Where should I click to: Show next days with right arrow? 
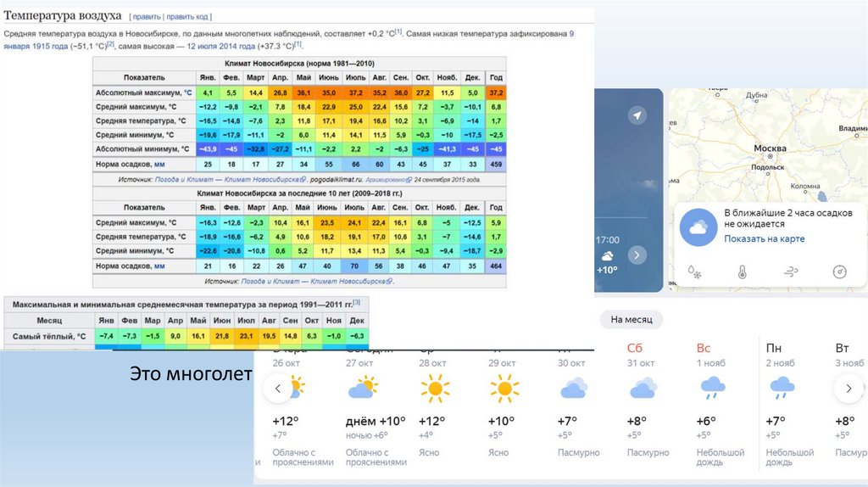848,389
